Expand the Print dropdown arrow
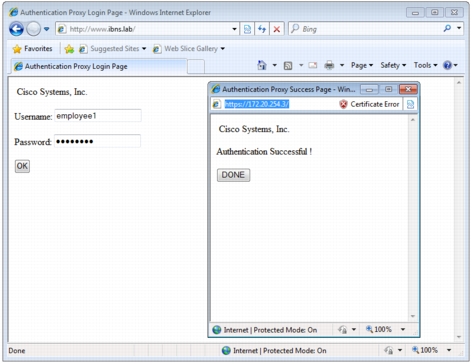 point(342,65)
